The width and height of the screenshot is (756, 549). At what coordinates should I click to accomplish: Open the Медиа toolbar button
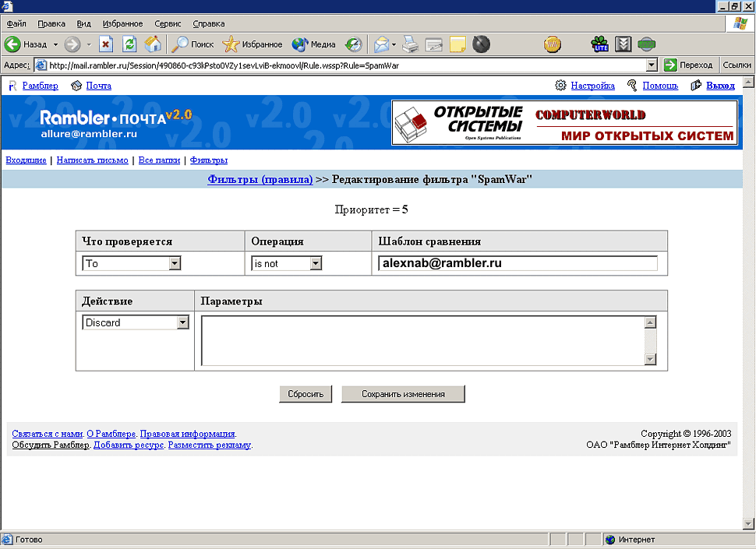point(313,44)
